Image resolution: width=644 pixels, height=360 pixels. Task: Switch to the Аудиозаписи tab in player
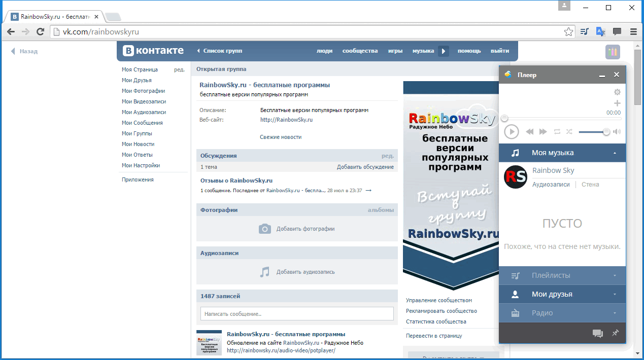tap(551, 185)
